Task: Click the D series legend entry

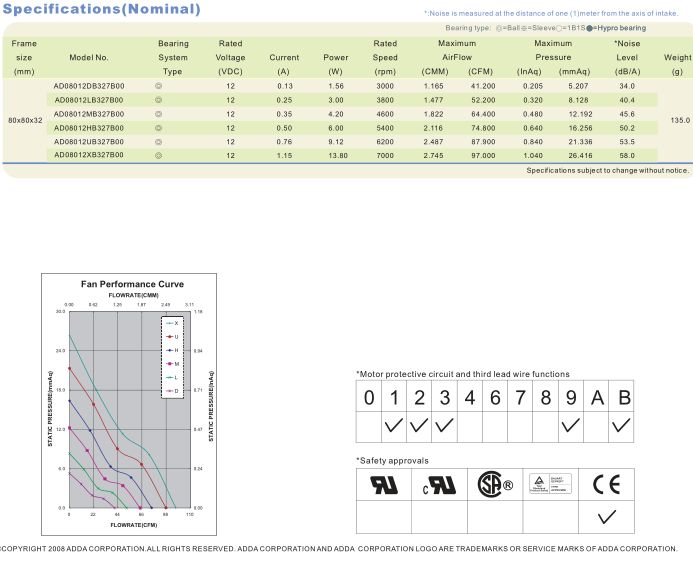Action: [x=172, y=391]
